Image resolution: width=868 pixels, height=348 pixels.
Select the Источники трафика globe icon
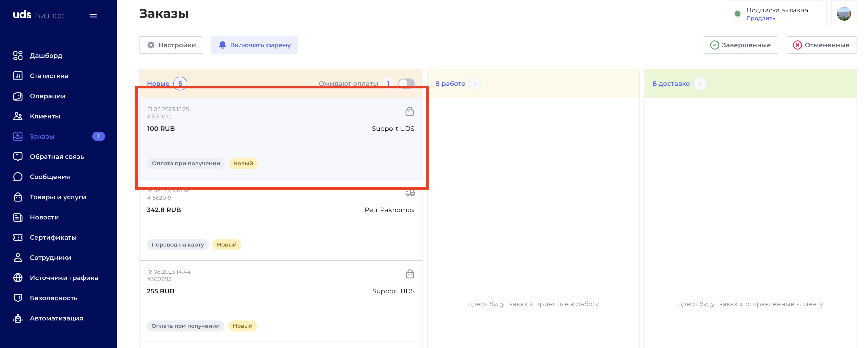coord(18,278)
